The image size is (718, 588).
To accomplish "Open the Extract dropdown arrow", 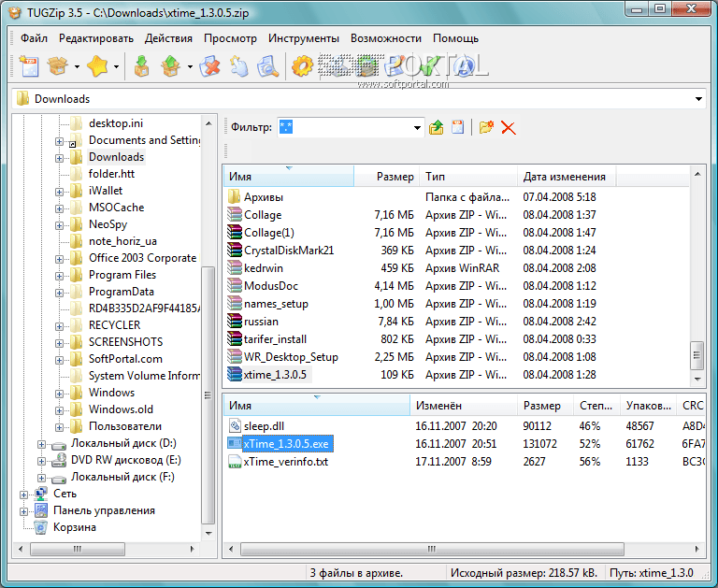I will click(x=190, y=67).
